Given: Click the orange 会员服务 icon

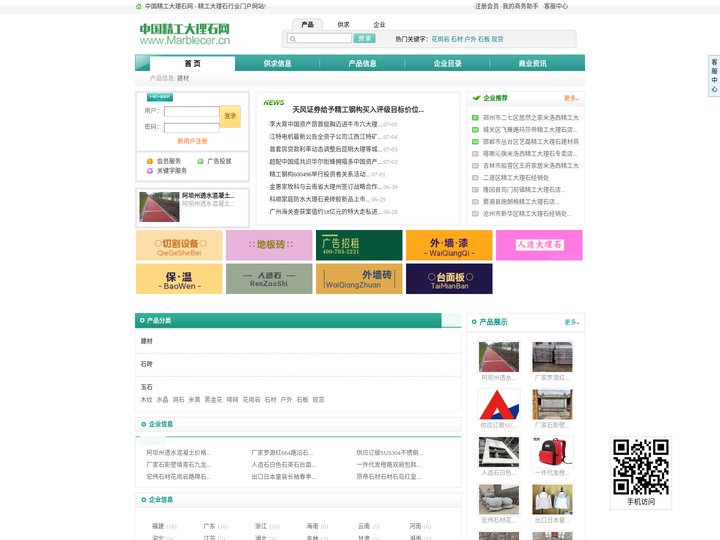Looking at the screenshot, I should pos(150,161).
